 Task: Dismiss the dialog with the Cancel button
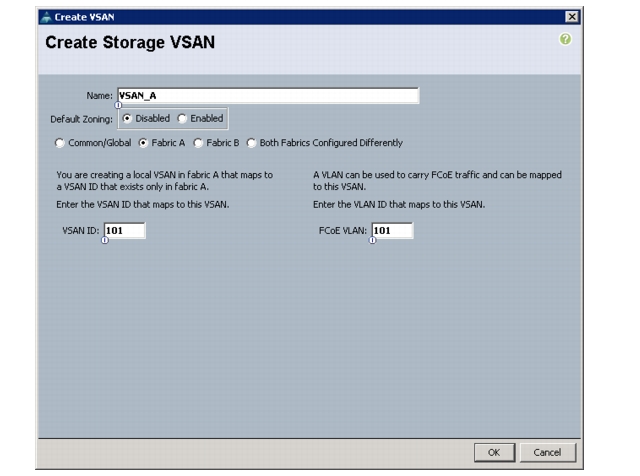[547, 452]
